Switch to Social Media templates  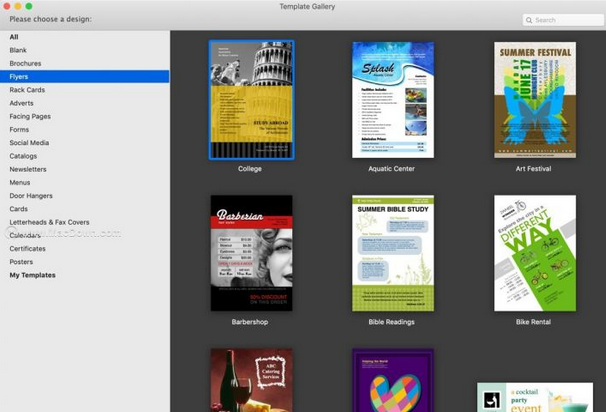click(x=29, y=143)
